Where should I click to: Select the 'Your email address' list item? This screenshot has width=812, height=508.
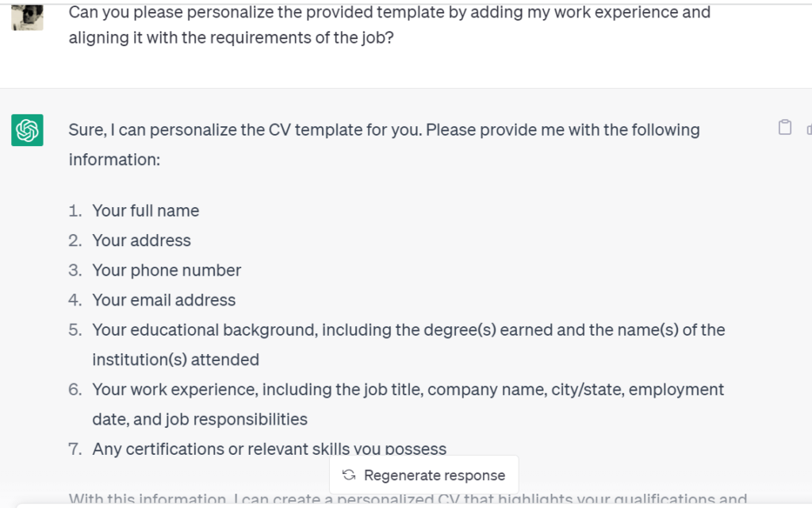pyautogui.click(x=163, y=300)
